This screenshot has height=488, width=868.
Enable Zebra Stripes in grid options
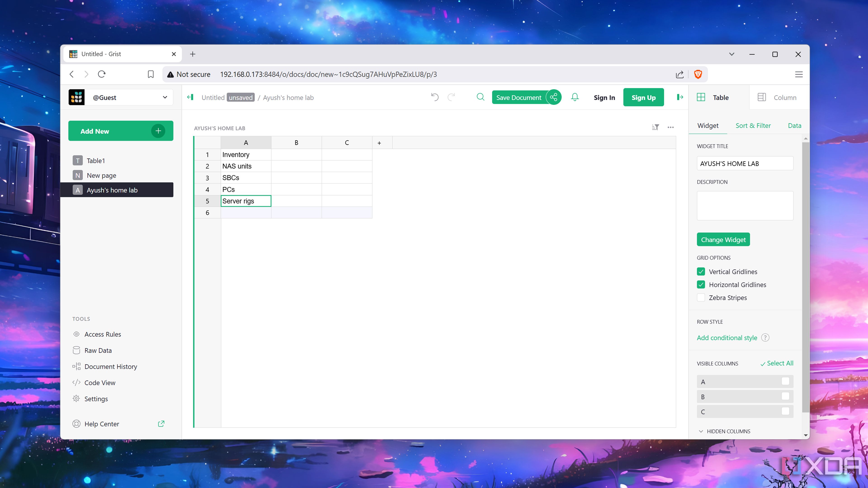click(701, 297)
